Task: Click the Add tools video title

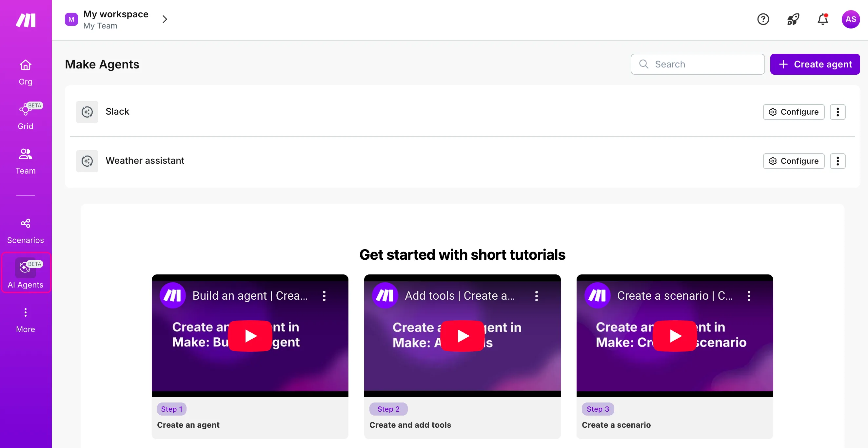Action: (460, 295)
